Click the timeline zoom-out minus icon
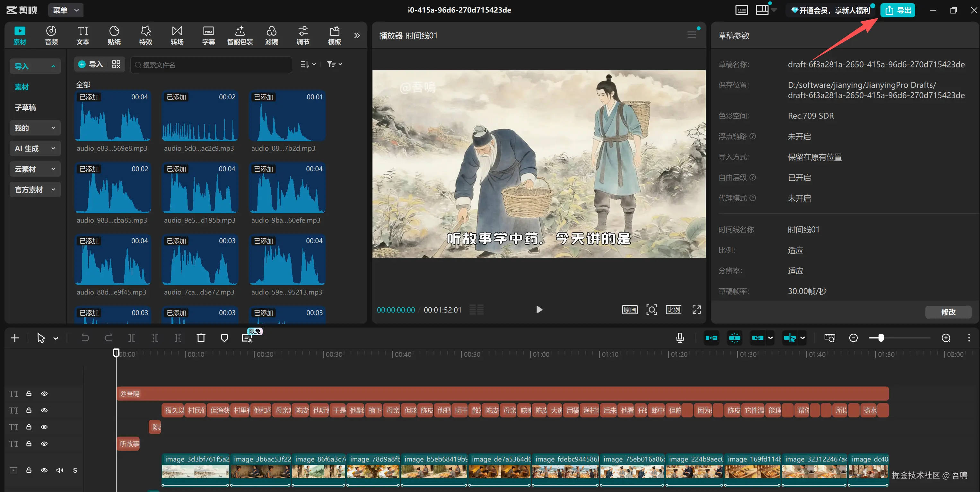 853,338
